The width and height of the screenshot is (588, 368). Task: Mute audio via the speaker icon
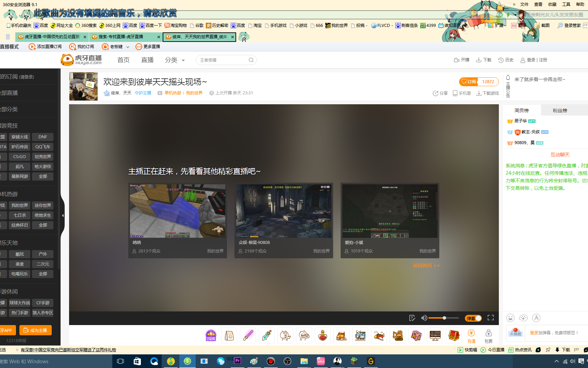424,318
